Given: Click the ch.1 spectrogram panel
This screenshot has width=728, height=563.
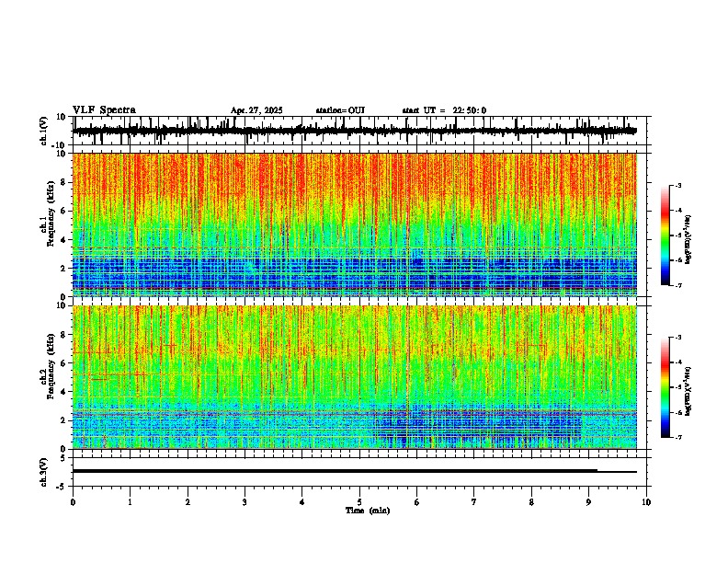Looking at the screenshot, I should tap(355, 224).
